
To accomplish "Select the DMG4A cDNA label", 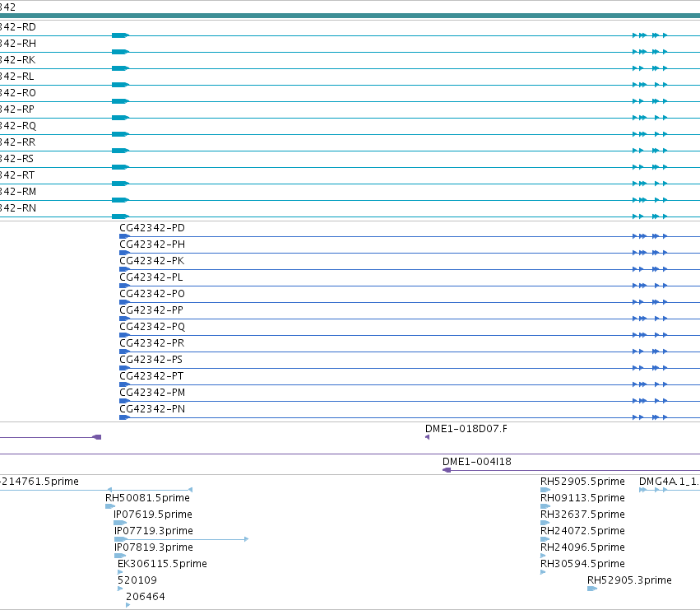I will pos(670,482).
